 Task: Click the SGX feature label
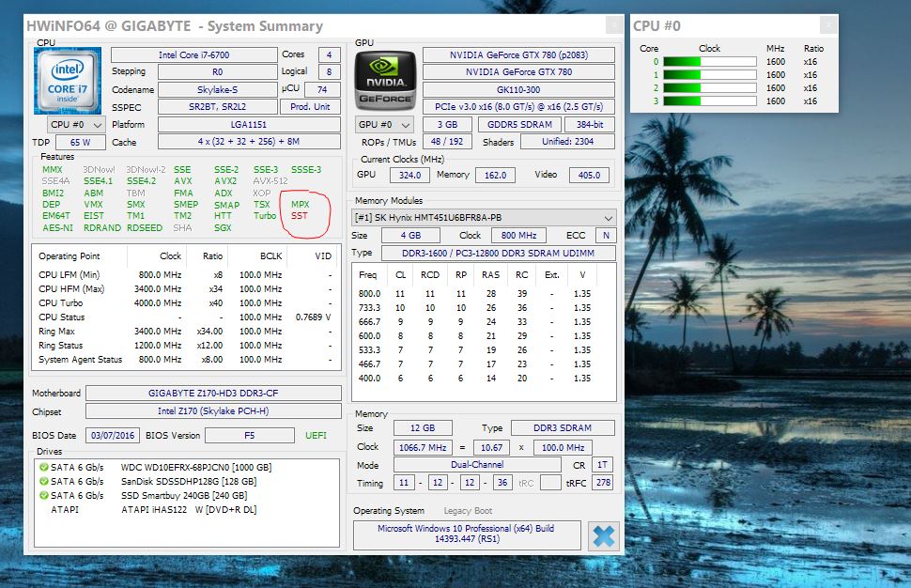pyautogui.click(x=223, y=227)
